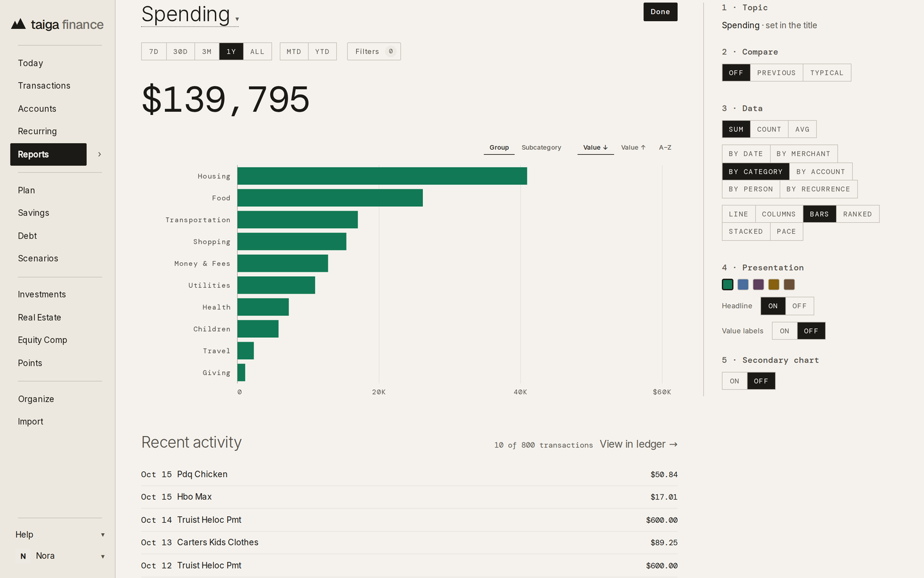Set Compare to TYPICAL

click(x=827, y=73)
